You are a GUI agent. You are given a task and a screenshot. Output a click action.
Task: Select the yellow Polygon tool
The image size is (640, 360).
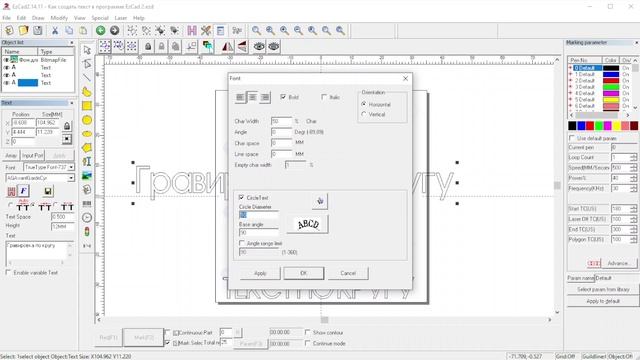pyautogui.click(x=87, y=147)
